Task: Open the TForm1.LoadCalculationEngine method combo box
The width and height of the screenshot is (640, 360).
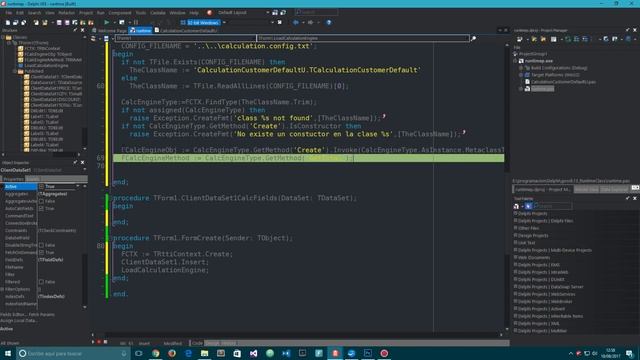Action: (x=363, y=38)
